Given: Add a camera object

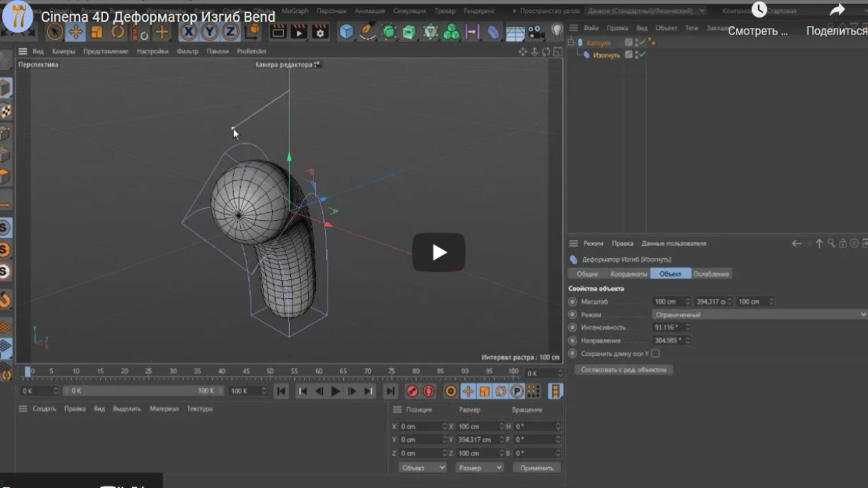Looking at the screenshot, I should pyautogui.click(x=536, y=32).
